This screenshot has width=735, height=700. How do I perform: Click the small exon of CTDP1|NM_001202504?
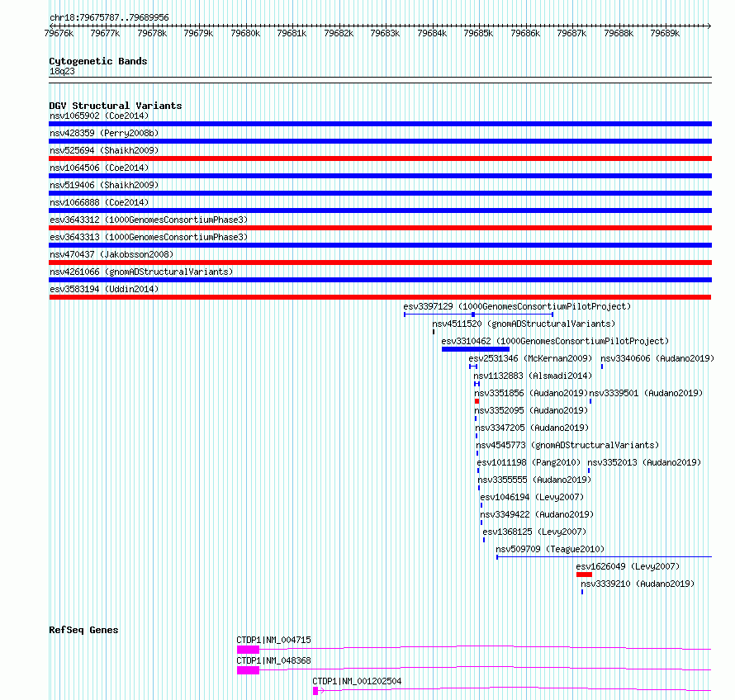coord(315,691)
